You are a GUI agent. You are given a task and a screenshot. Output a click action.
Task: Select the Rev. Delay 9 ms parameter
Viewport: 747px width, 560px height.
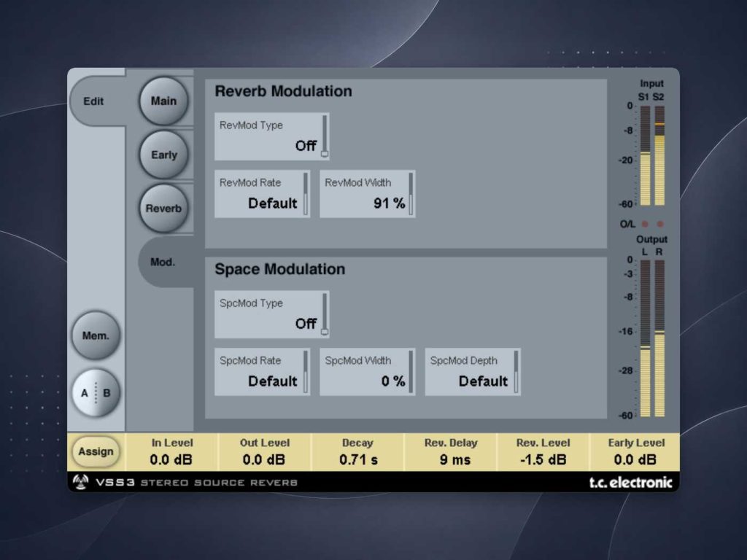pyautogui.click(x=451, y=452)
